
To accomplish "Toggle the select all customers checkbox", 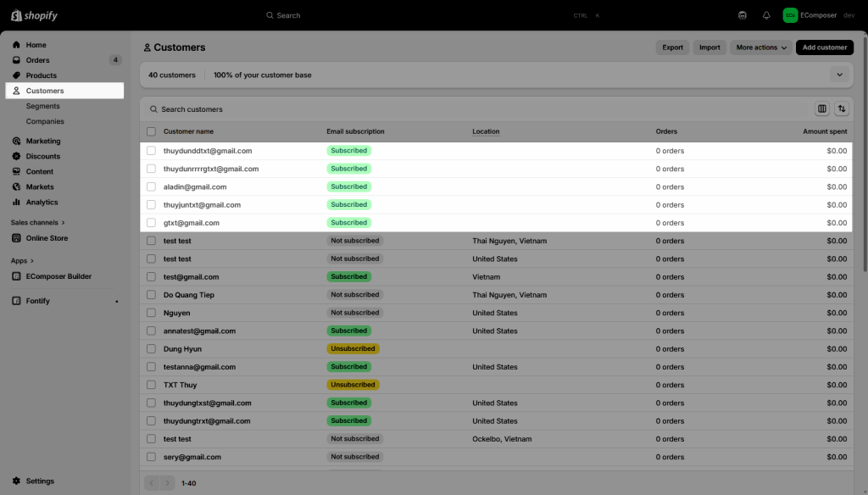I will [151, 132].
